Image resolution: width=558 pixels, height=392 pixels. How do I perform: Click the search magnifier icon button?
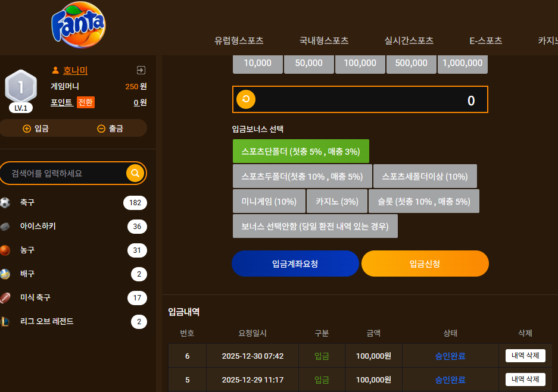click(x=135, y=173)
